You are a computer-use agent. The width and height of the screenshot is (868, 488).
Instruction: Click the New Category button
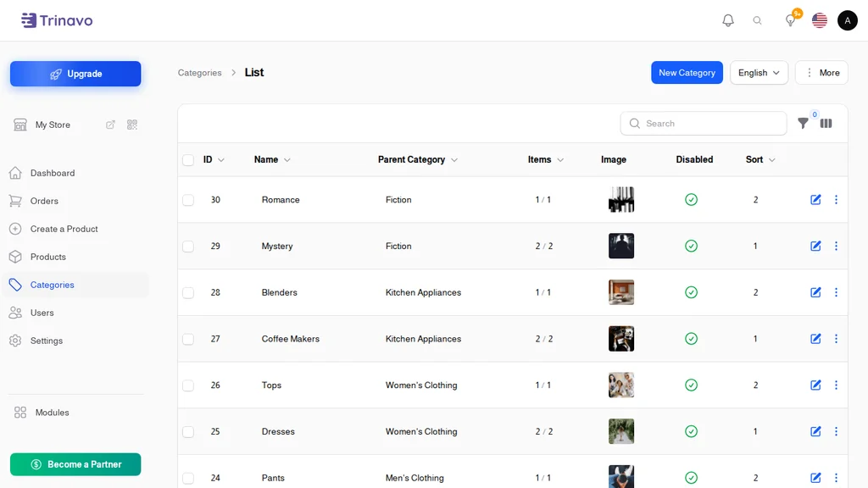(x=687, y=73)
